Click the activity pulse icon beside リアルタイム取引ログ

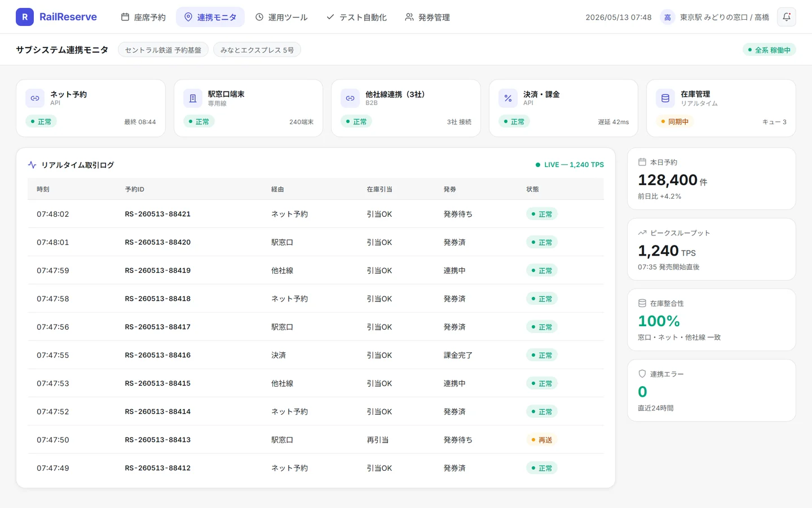pos(32,165)
